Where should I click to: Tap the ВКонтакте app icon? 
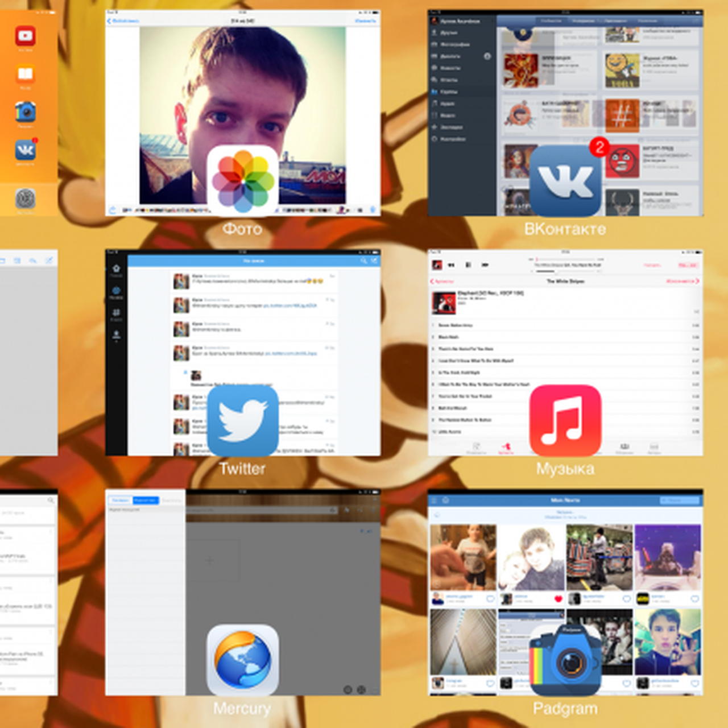coord(565,181)
